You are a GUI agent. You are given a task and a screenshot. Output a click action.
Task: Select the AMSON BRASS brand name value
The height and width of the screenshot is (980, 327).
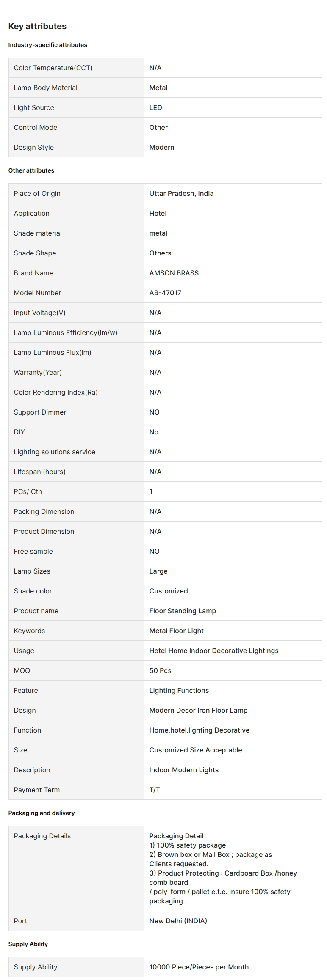(x=174, y=273)
